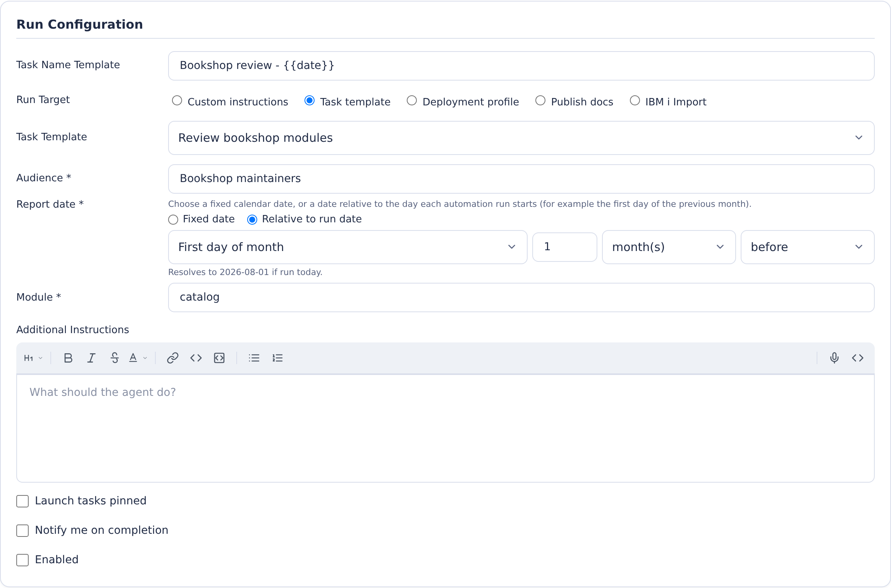Select IBM i Import run target
The height and width of the screenshot is (588, 891).
[635, 101]
